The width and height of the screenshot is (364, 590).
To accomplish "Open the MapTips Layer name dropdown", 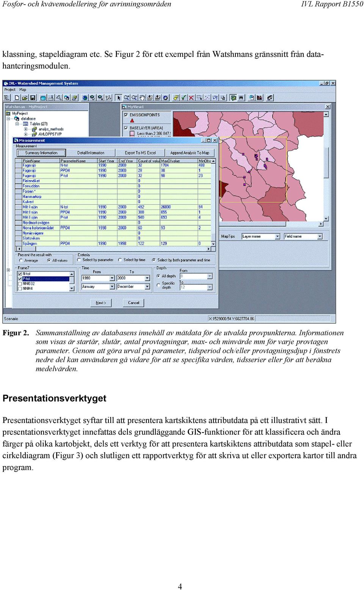I will (x=278, y=237).
